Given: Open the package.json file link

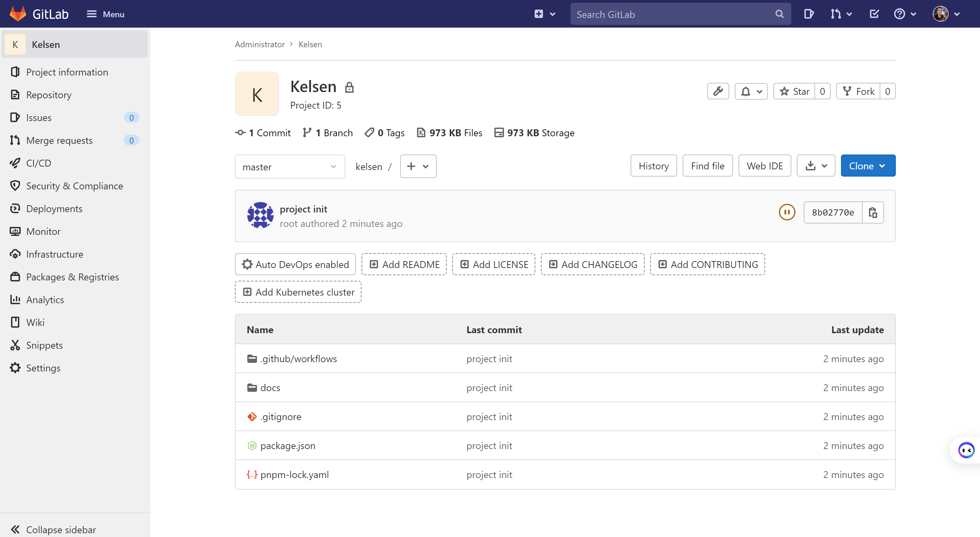Looking at the screenshot, I should pos(288,446).
